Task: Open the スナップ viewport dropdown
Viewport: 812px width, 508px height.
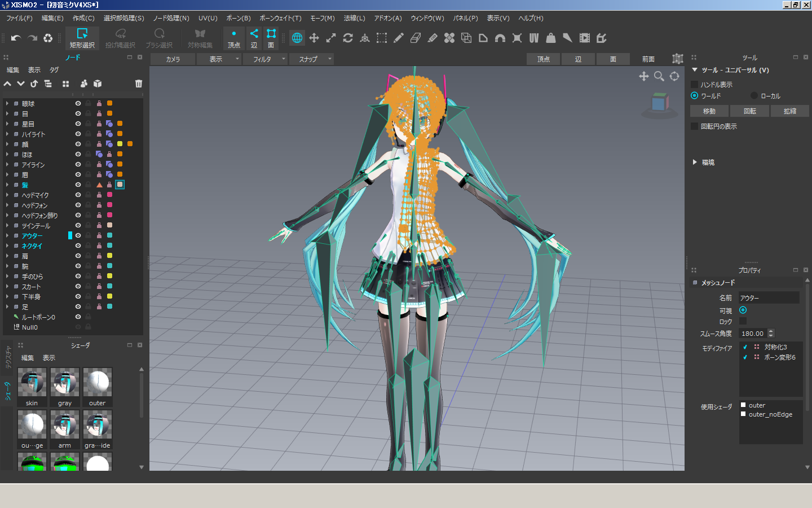Action: click(312, 59)
